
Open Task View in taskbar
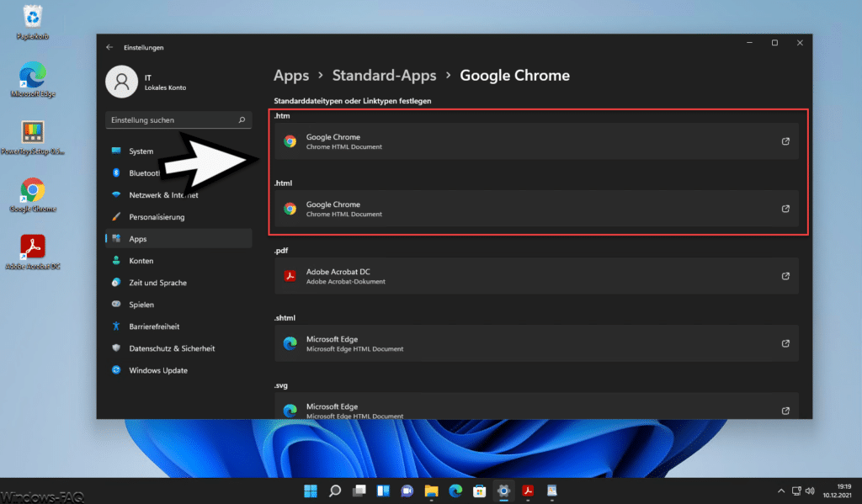point(359,491)
